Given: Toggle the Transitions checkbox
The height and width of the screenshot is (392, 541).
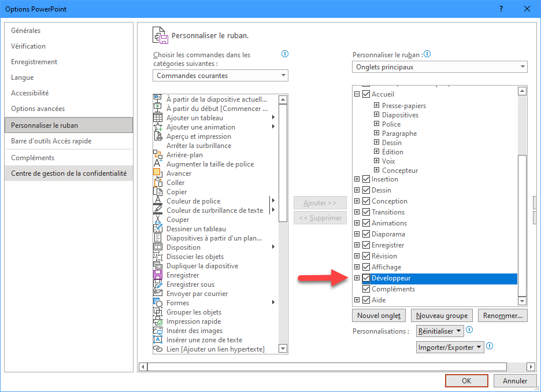Looking at the screenshot, I should coord(366,212).
